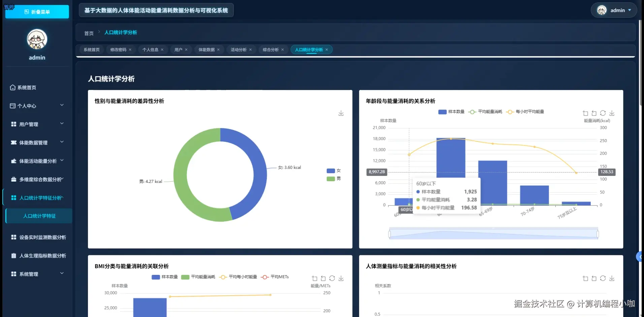Open 首页 from the breadcrumb
The height and width of the screenshot is (317, 644).
pyautogui.click(x=88, y=33)
